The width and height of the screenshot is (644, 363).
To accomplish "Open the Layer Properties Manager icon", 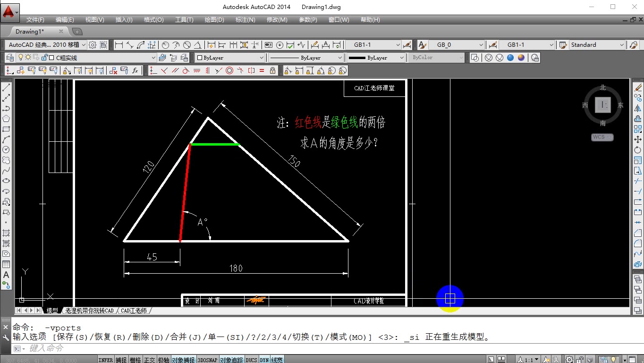I will 9,57.
